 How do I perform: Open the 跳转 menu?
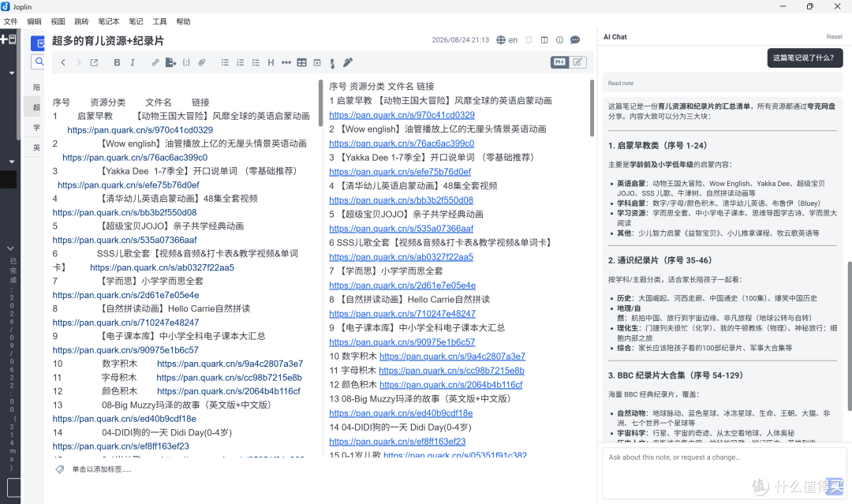pyautogui.click(x=81, y=22)
